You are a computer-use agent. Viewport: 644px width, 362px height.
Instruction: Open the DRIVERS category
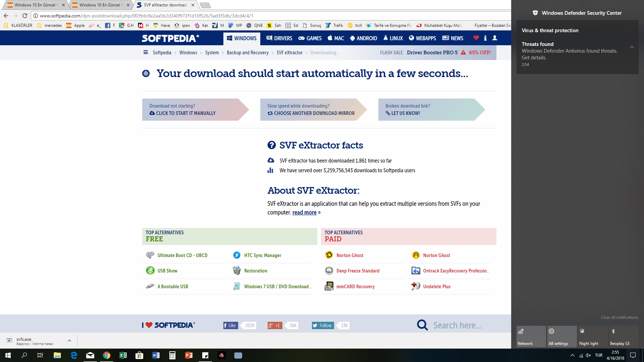pos(279,38)
